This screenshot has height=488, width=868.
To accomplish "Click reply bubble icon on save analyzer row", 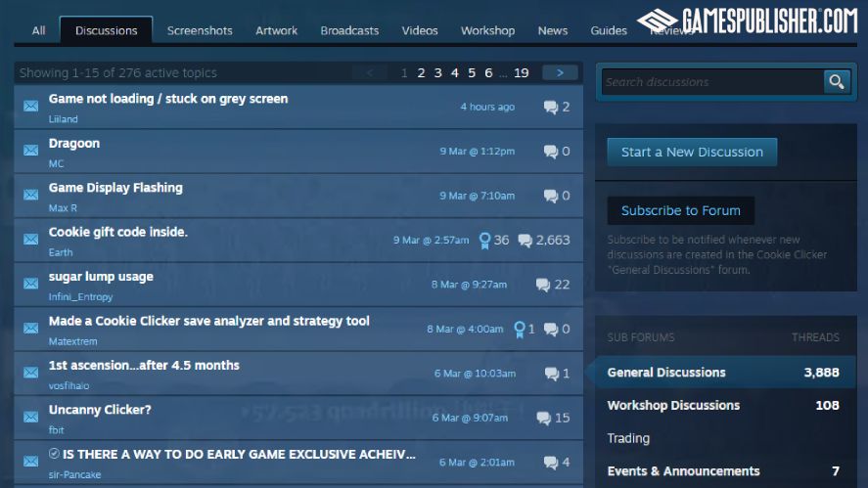I will tap(551, 330).
